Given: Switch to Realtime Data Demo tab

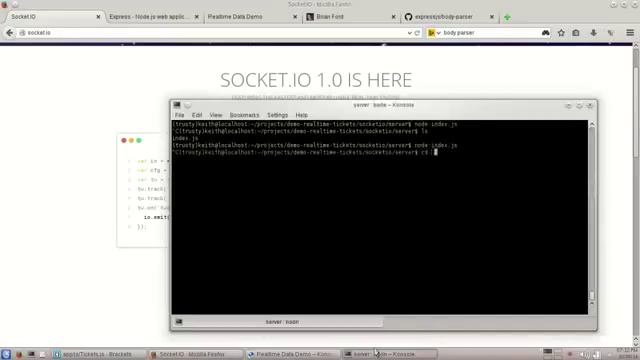Looking at the screenshot, I should 251,17.
